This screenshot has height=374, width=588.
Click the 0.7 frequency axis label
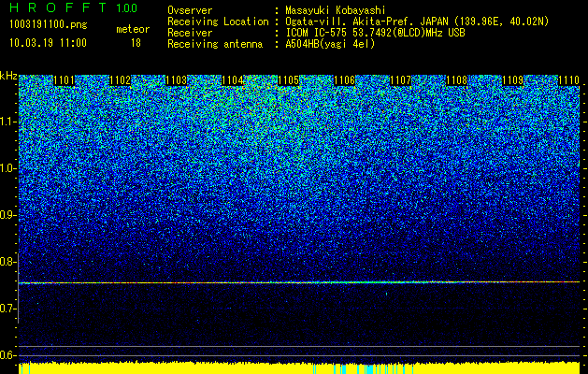pos(7,309)
